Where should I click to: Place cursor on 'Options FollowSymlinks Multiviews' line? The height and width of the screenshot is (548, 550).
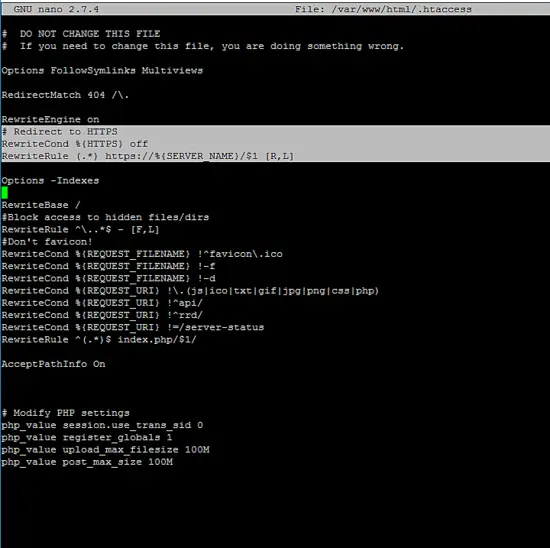(x=102, y=71)
